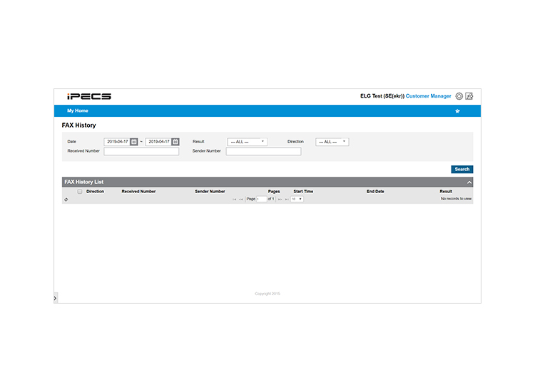Open the Direction filter dropdown
The width and height of the screenshot is (535, 392).
(332, 142)
